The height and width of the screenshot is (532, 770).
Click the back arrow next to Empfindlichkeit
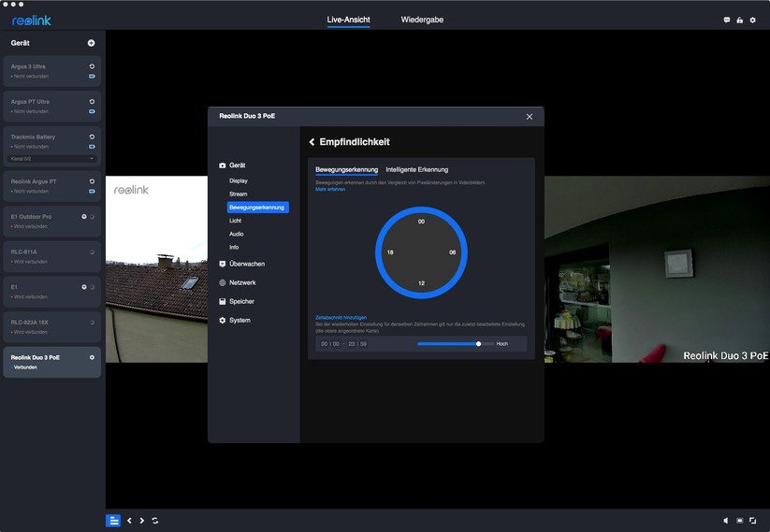pyautogui.click(x=312, y=142)
